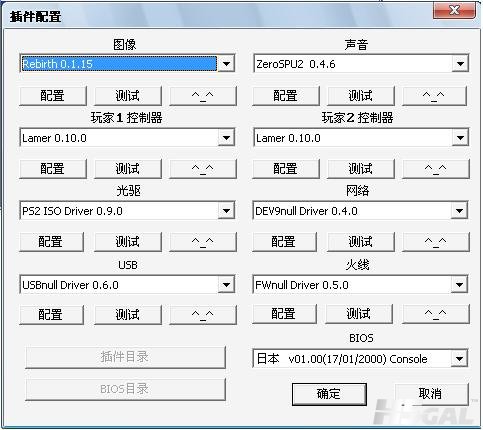
Task: Expand the 图像 graphics plugin dropdown
Action: (226, 63)
